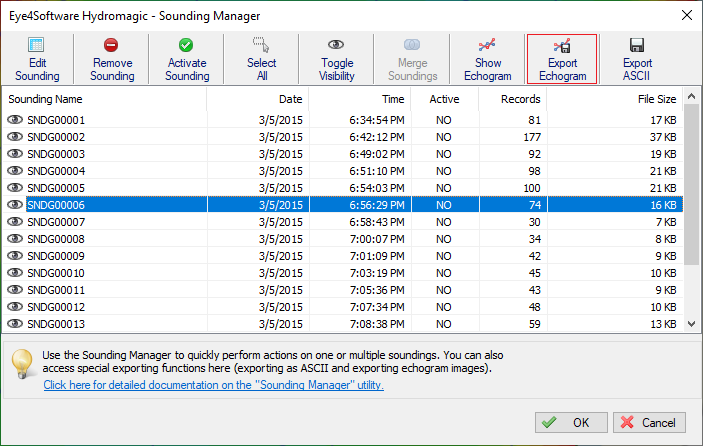Toggle visibility eye of SNDG00004
This screenshot has width=703, height=446.
click(15, 171)
